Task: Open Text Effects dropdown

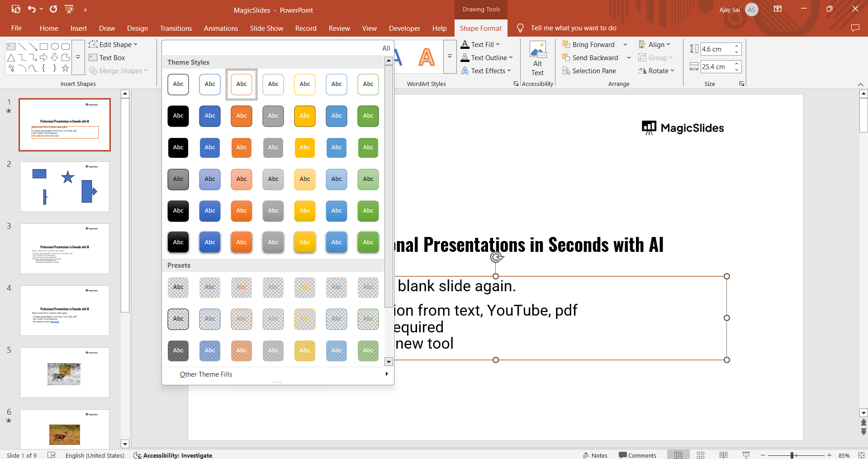Action: [486, 71]
